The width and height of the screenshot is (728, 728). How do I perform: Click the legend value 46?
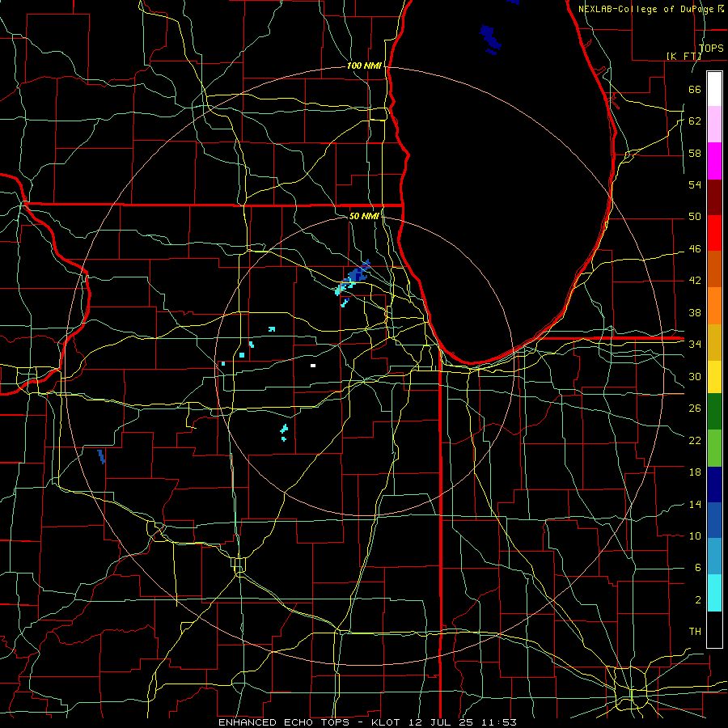tap(695, 249)
